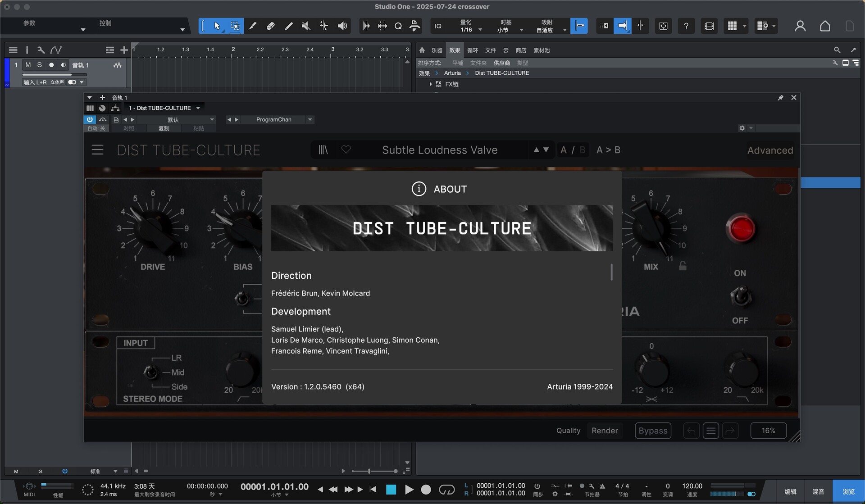This screenshot has height=504, width=865.
Task: Open the video player icon
Action: [709, 26]
